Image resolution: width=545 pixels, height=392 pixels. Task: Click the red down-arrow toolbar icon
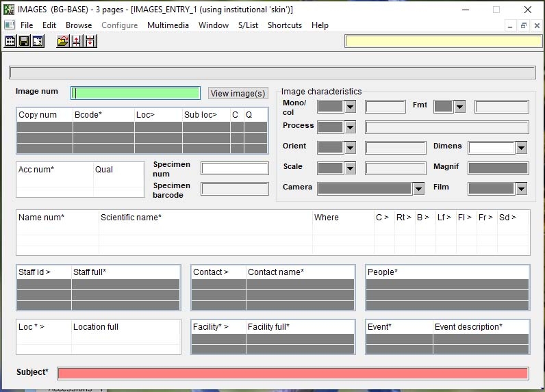click(90, 42)
